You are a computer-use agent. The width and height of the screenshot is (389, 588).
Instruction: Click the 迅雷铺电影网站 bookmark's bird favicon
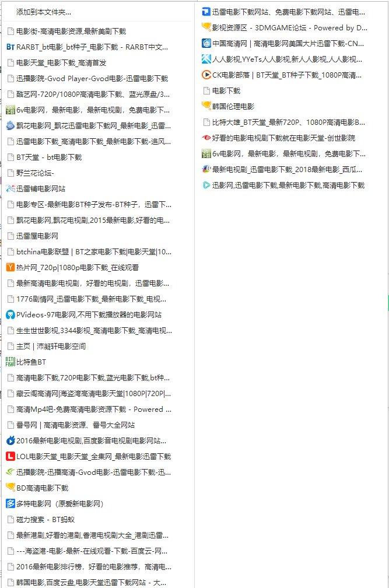pos(10,188)
